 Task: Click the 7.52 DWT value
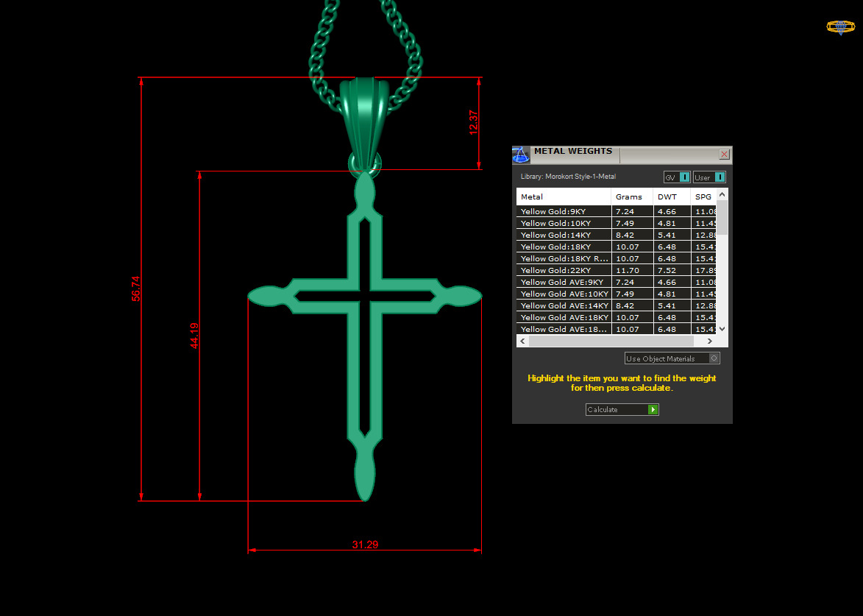tap(667, 270)
